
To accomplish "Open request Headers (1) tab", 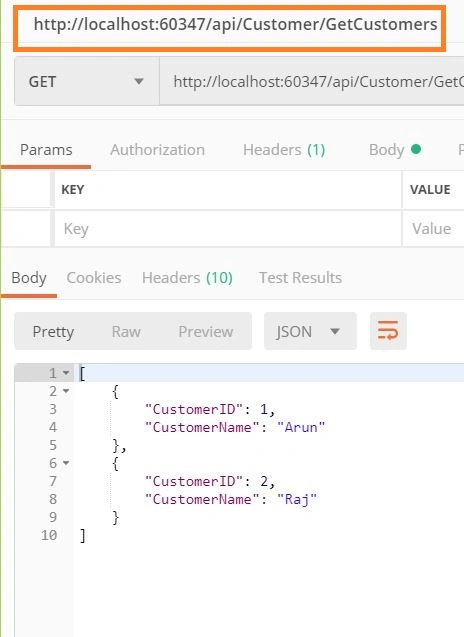I will click(x=284, y=150).
